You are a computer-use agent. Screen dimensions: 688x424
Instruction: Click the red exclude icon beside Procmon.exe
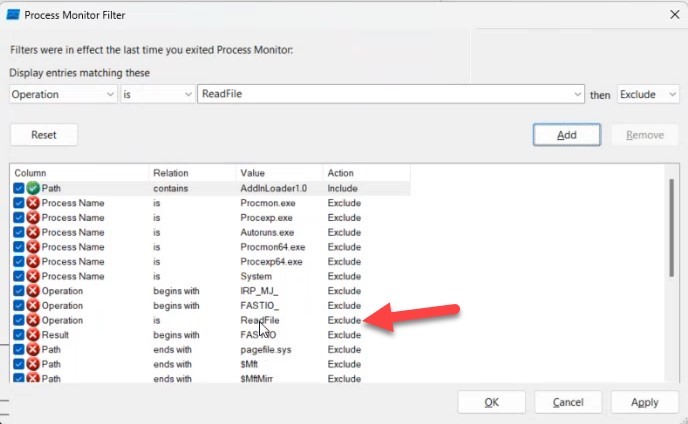33,203
